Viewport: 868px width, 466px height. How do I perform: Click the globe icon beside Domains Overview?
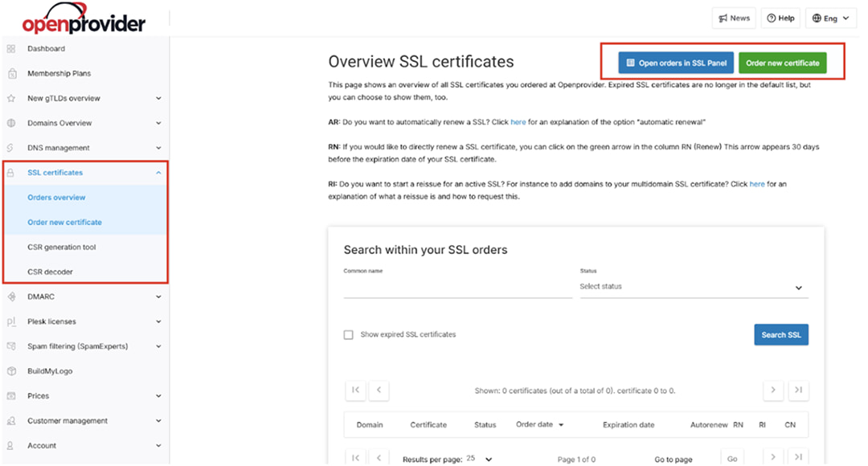[11, 124]
